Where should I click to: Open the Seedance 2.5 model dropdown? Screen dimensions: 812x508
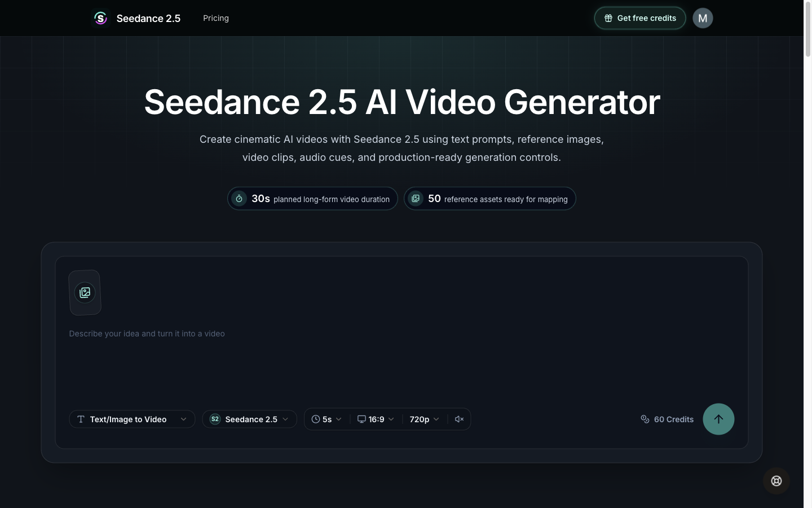click(249, 419)
